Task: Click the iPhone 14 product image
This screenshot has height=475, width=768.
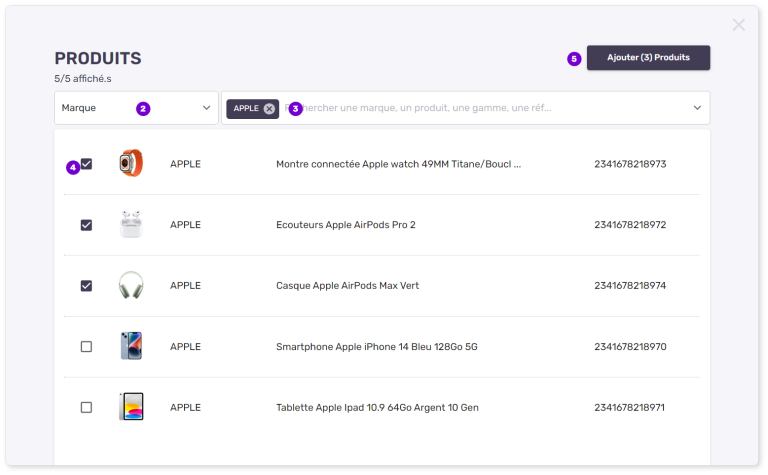Action: click(x=131, y=347)
